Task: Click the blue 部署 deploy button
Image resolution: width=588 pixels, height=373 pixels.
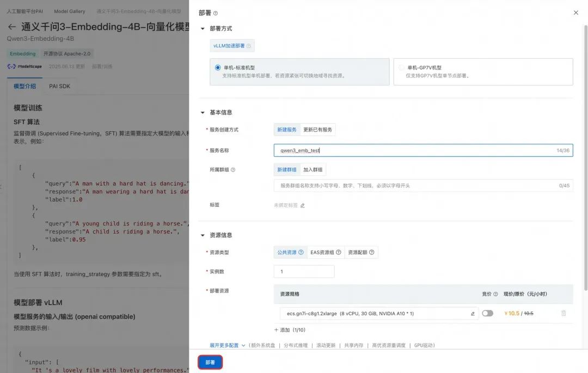Action: tap(210, 363)
